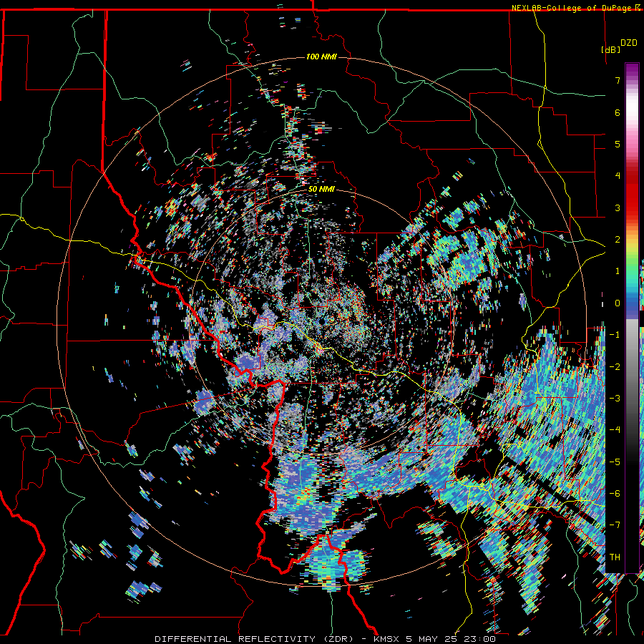Click the KMSX station identifier in the caption
Screen dimensions: 644x644
388,639
